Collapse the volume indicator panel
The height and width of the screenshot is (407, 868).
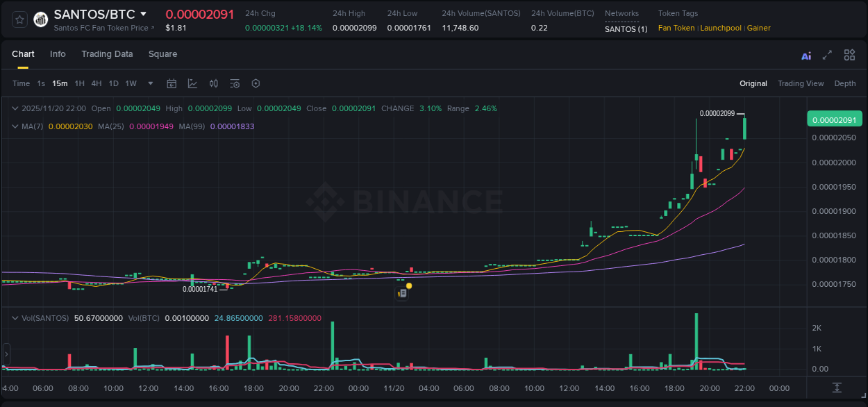click(15, 317)
